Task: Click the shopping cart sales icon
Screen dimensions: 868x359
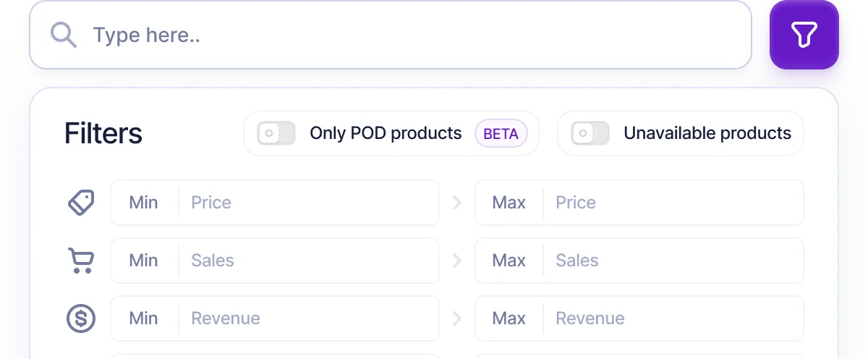Action: point(80,261)
